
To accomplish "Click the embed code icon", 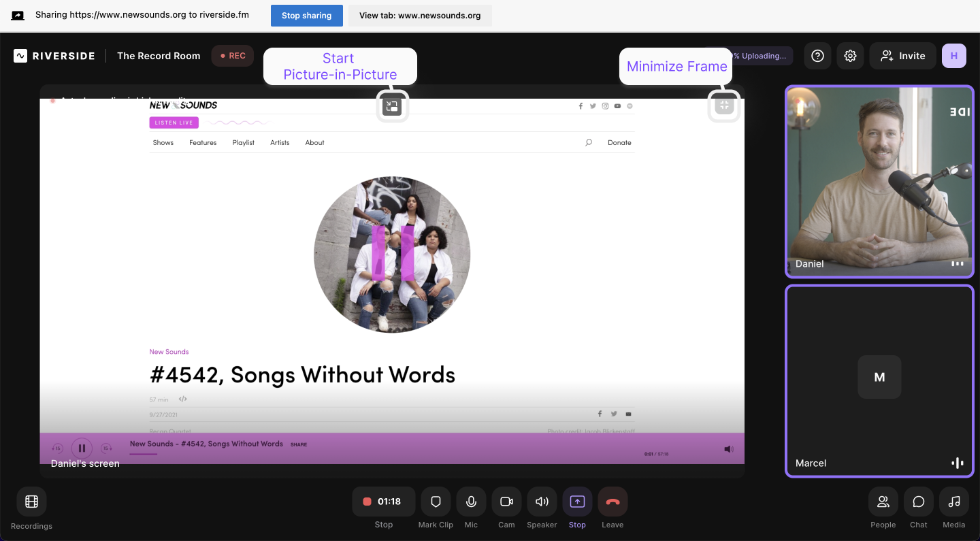I will click(x=182, y=399).
